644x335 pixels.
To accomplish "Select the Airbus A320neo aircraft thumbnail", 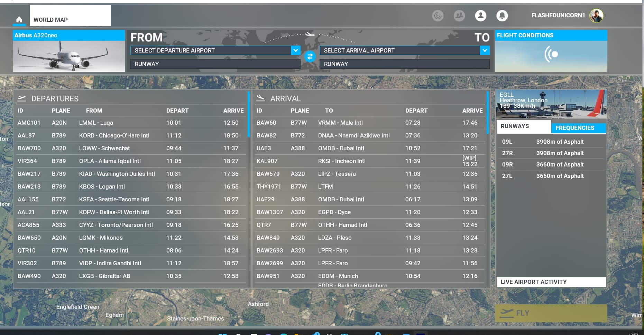I will [69, 56].
